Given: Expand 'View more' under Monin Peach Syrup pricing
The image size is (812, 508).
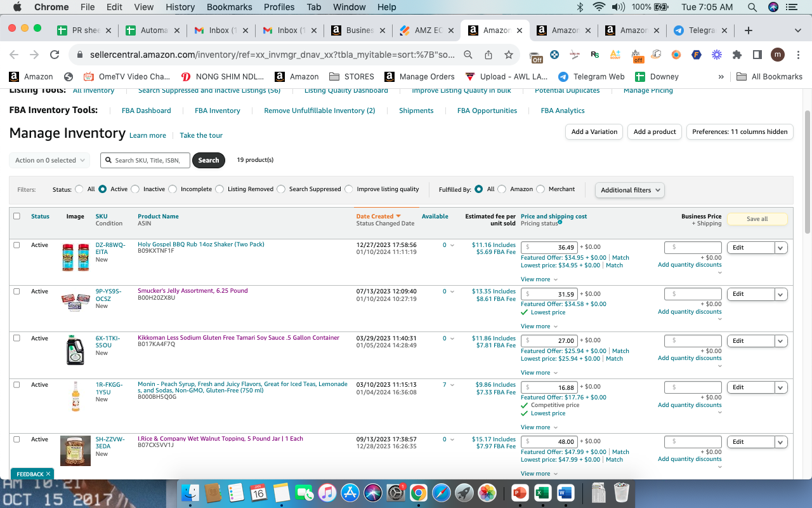Looking at the screenshot, I should [539, 427].
